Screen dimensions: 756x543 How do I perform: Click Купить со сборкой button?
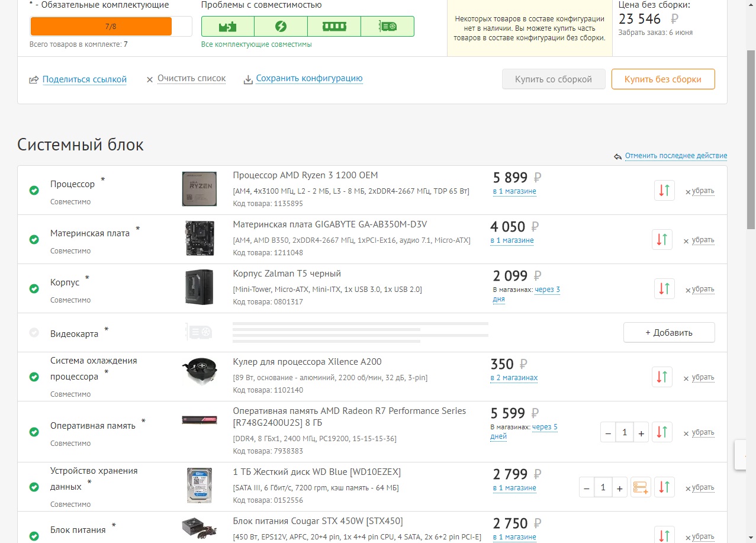click(x=554, y=79)
